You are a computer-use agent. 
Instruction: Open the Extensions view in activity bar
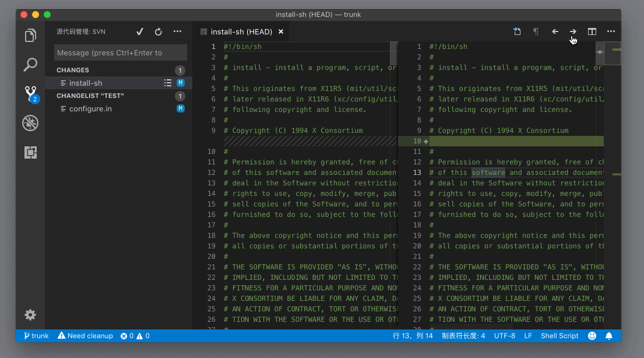(x=30, y=152)
